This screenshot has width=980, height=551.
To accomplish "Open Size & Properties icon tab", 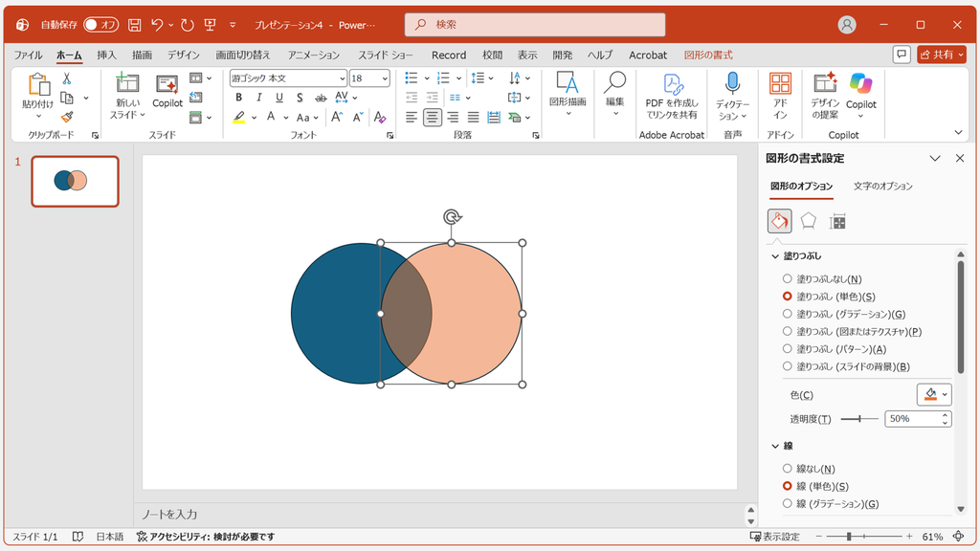I will pyautogui.click(x=837, y=221).
